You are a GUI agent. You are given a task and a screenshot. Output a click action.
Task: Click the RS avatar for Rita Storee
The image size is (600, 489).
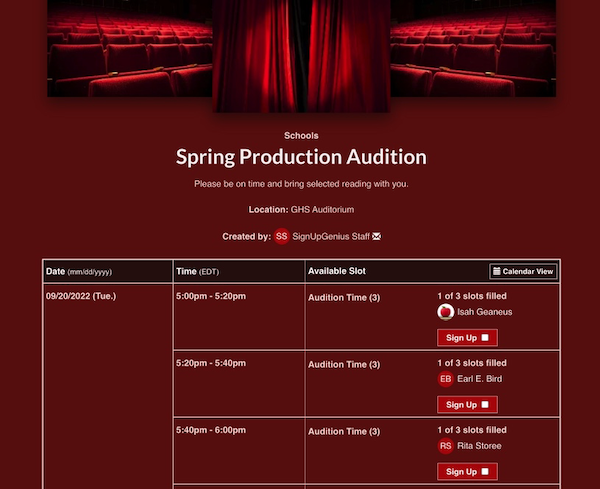(x=445, y=446)
